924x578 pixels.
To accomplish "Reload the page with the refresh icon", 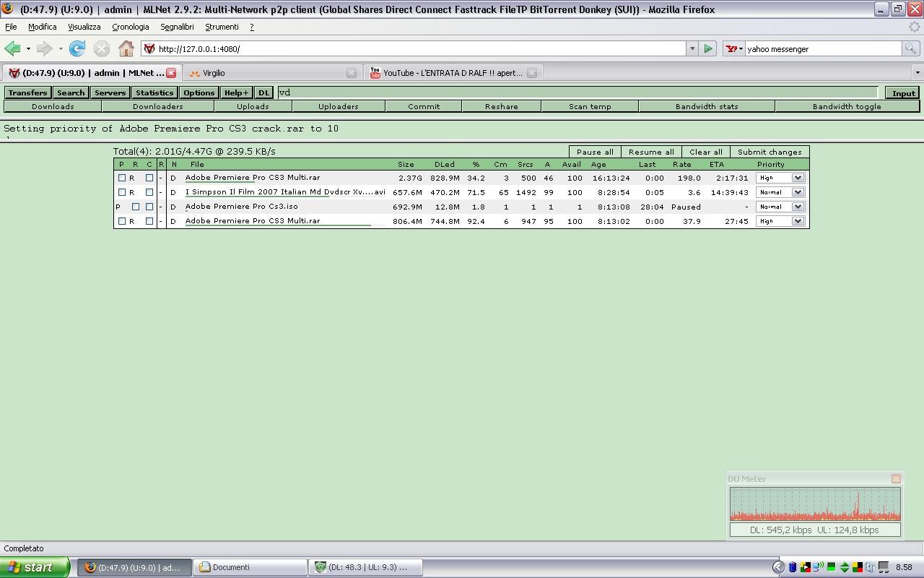I will [77, 49].
